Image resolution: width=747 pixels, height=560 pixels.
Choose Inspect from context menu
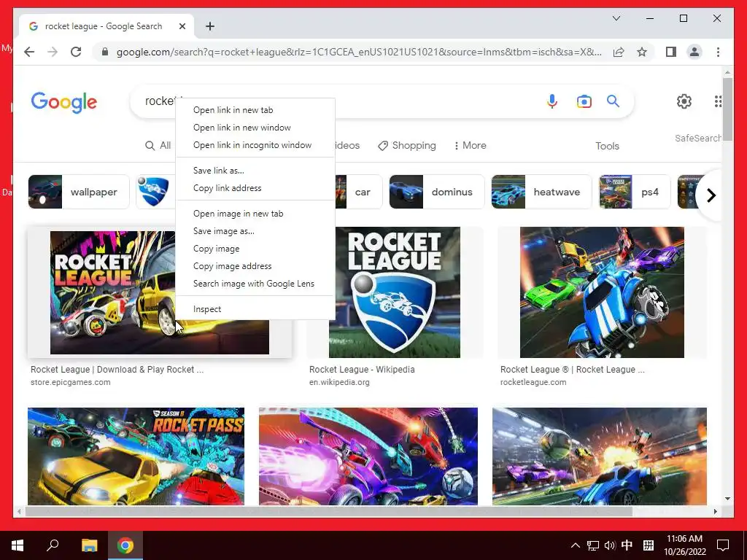click(255, 309)
